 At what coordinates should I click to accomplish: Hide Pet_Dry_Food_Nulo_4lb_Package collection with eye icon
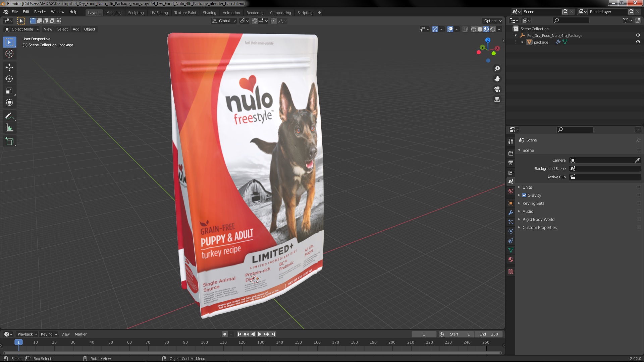[638, 35]
